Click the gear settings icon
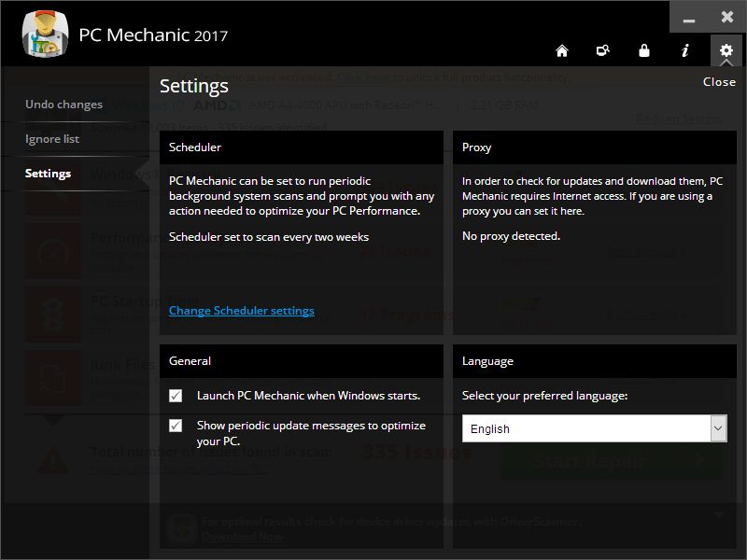The height and width of the screenshot is (560, 747). click(x=726, y=50)
